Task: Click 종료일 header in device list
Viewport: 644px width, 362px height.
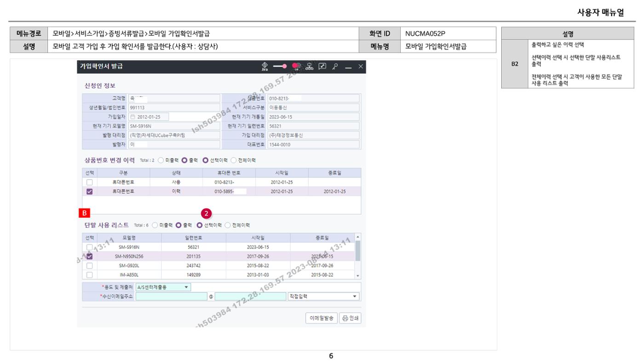Action: (322, 238)
